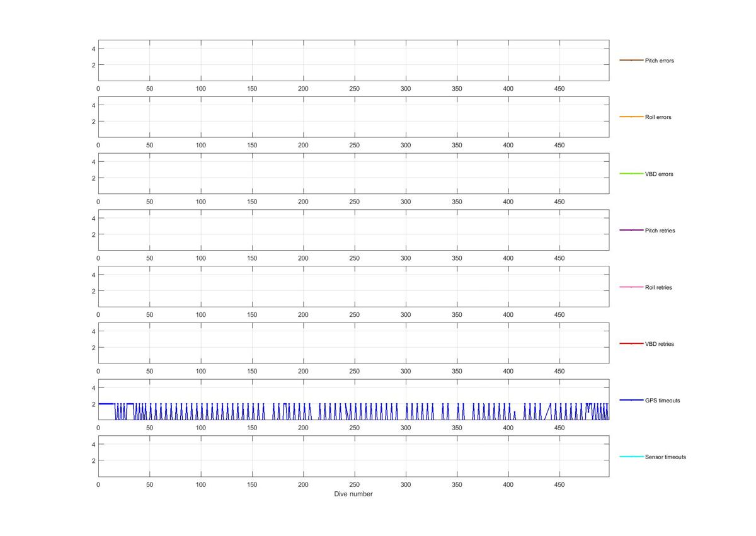
Task: Click the 450 tick label under GPS timeouts plot
Action: [559, 428]
